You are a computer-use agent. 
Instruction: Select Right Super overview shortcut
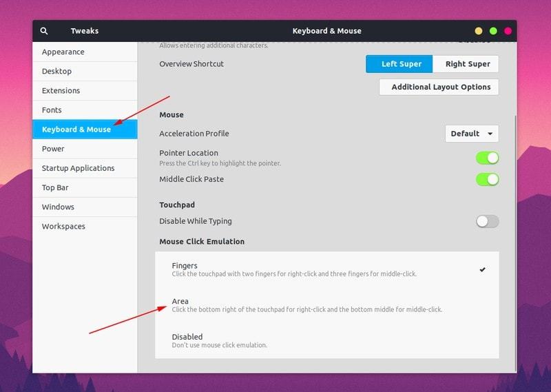(467, 64)
